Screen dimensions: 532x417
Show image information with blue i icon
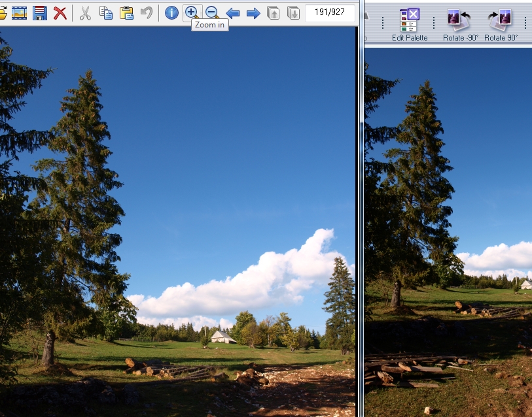[171, 13]
